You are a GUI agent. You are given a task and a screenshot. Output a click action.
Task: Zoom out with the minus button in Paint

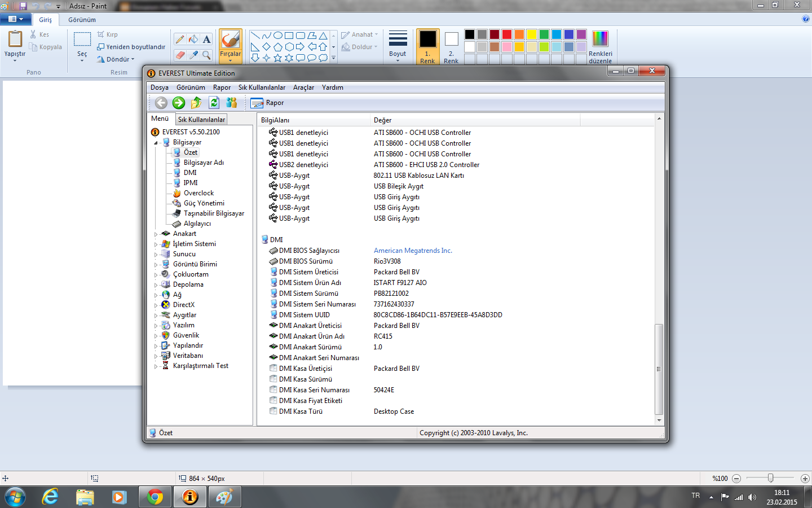coord(736,479)
